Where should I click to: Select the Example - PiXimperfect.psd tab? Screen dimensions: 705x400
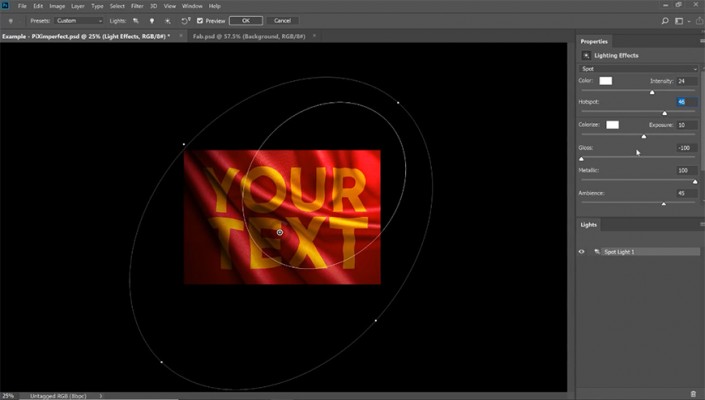tap(86, 36)
